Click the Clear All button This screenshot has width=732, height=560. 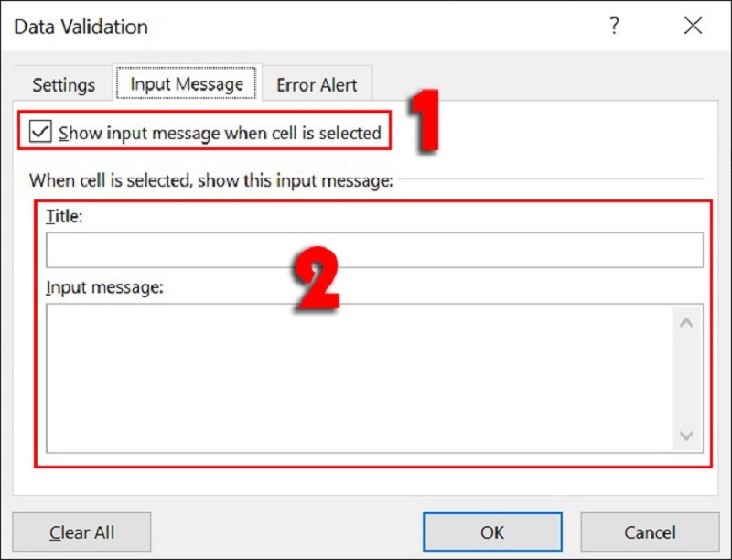pos(81,532)
